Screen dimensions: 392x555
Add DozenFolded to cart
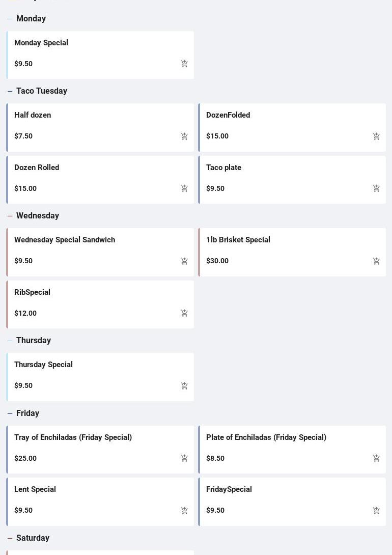pyautogui.click(x=376, y=136)
